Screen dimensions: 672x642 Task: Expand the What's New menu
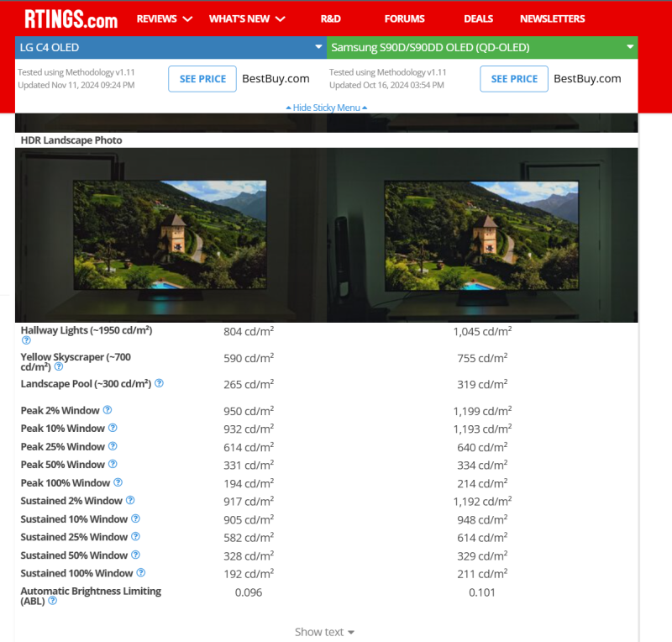click(x=247, y=18)
